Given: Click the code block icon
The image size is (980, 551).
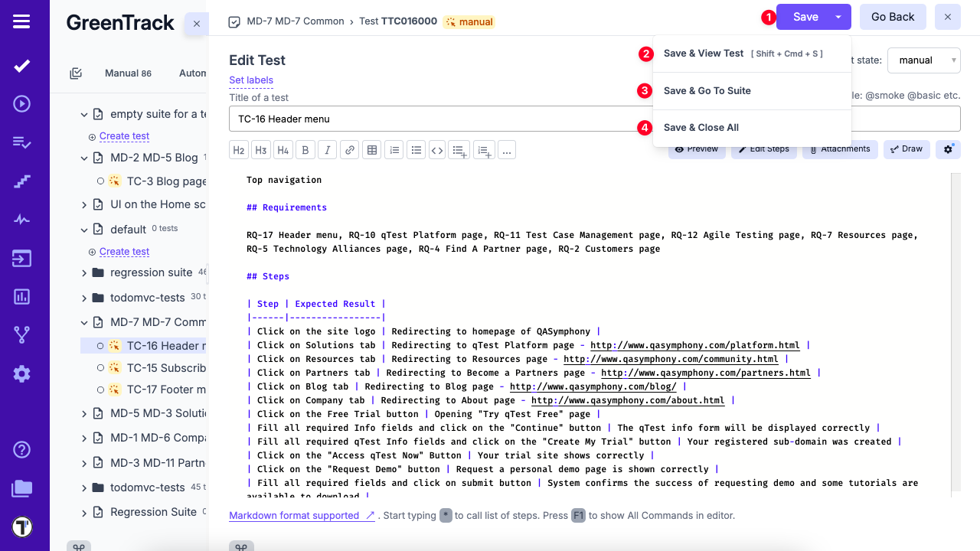Looking at the screenshot, I should (x=437, y=150).
